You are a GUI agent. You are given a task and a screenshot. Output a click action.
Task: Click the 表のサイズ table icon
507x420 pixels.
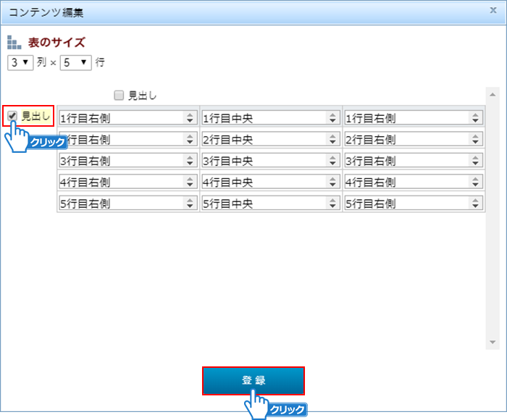14,42
